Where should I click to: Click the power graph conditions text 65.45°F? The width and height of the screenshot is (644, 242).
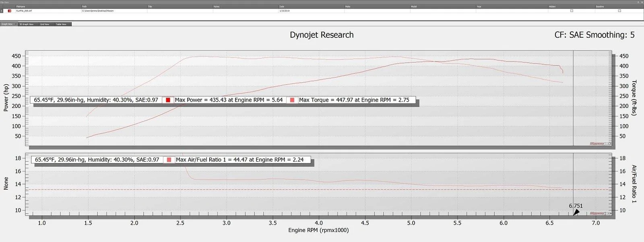tap(96, 100)
